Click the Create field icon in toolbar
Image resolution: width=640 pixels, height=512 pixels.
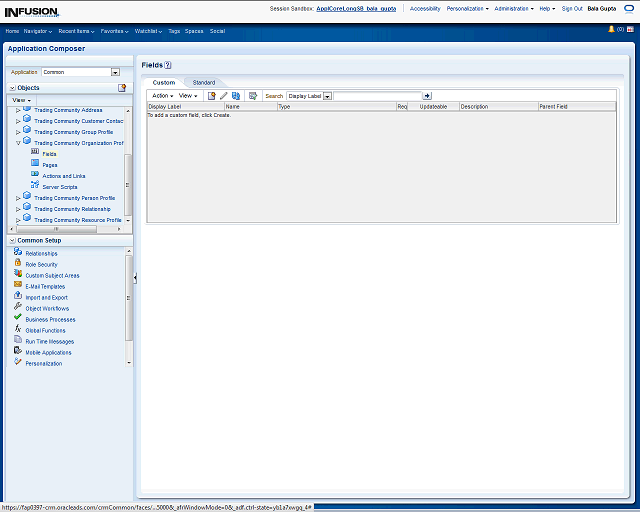click(211, 96)
